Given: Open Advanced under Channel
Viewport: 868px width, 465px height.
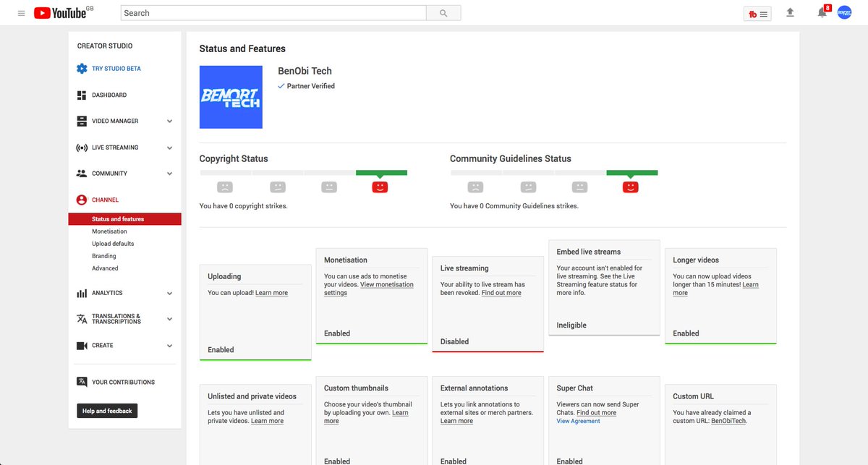Looking at the screenshot, I should (x=105, y=268).
